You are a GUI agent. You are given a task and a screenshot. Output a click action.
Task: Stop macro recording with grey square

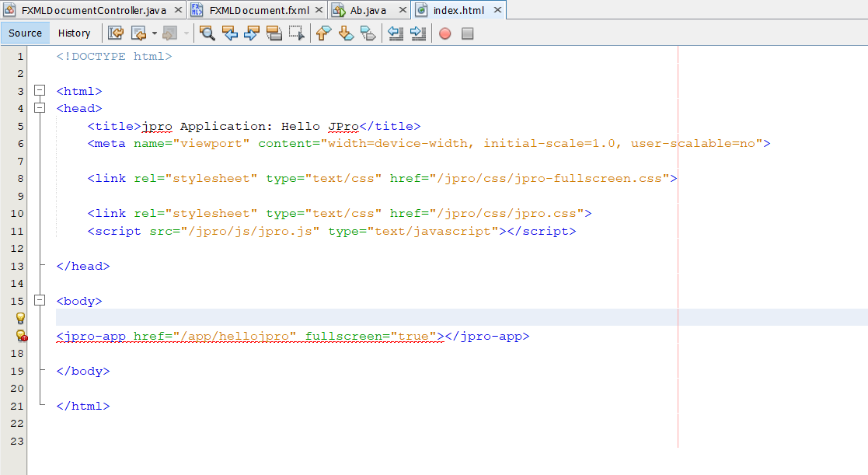pyautogui.click(x=467, y=33)
